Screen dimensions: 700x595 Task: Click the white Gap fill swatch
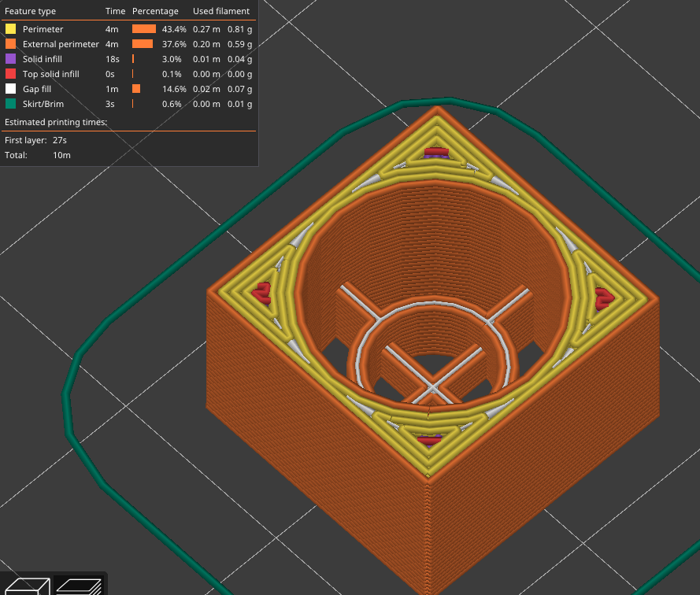[11, 89]
